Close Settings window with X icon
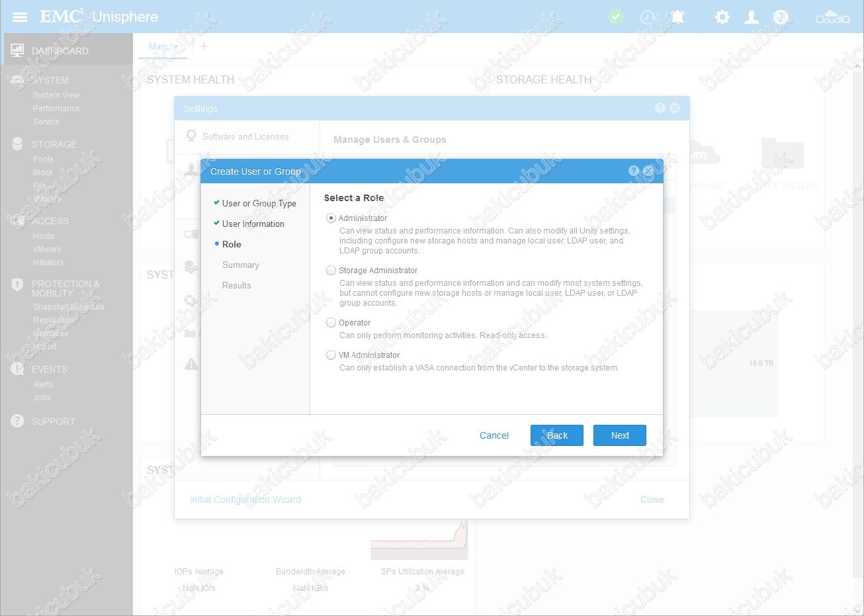This screenshot has width=864, height=616. coord(675,108)
